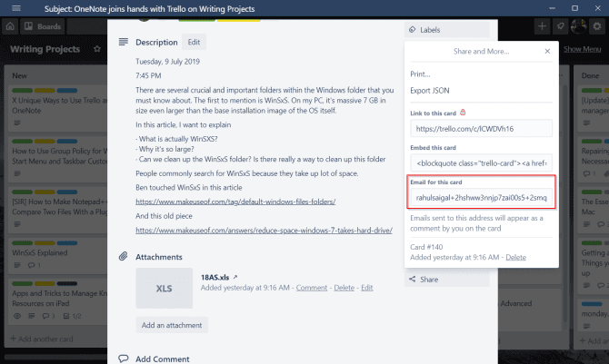Screen dimensions: 609x364
Task: Click the Done list title
Action: tap(590, 75)
